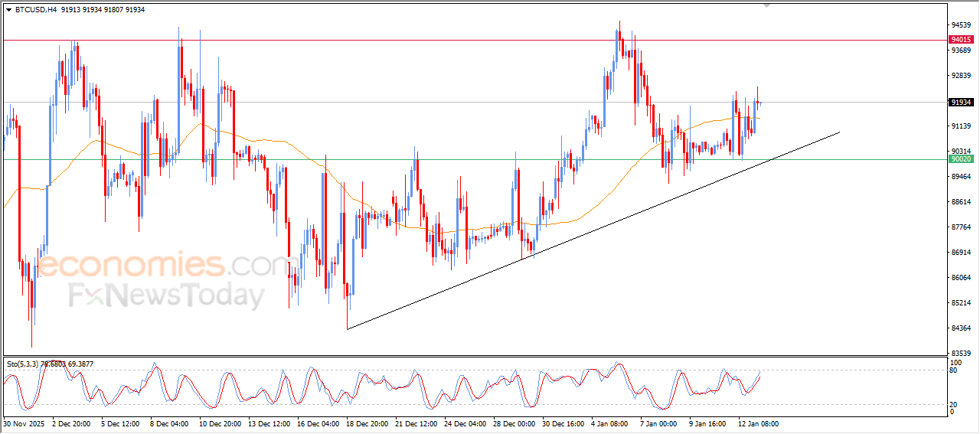Click the 84364 price axis label
The image size is (980, 434).
[960, 328]
